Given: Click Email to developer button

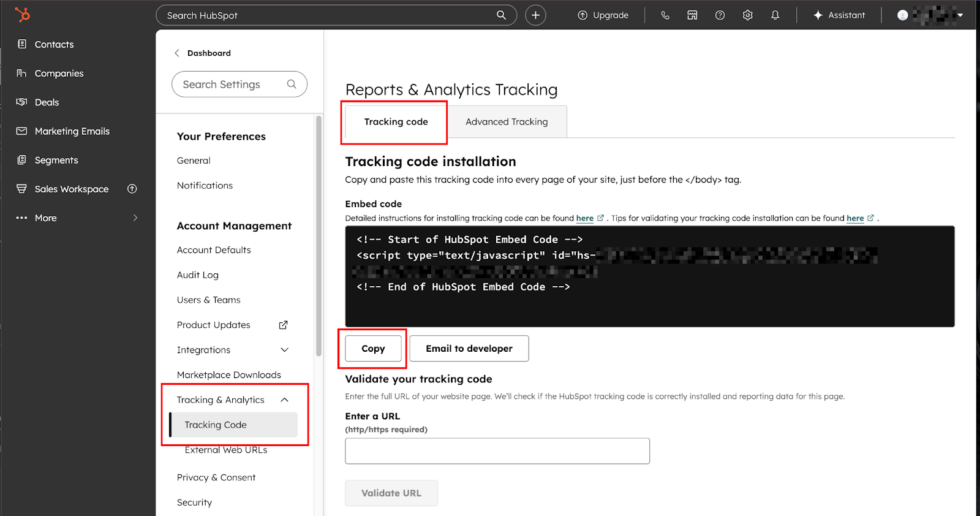Looking at the screenshot, I should [469, 348].
